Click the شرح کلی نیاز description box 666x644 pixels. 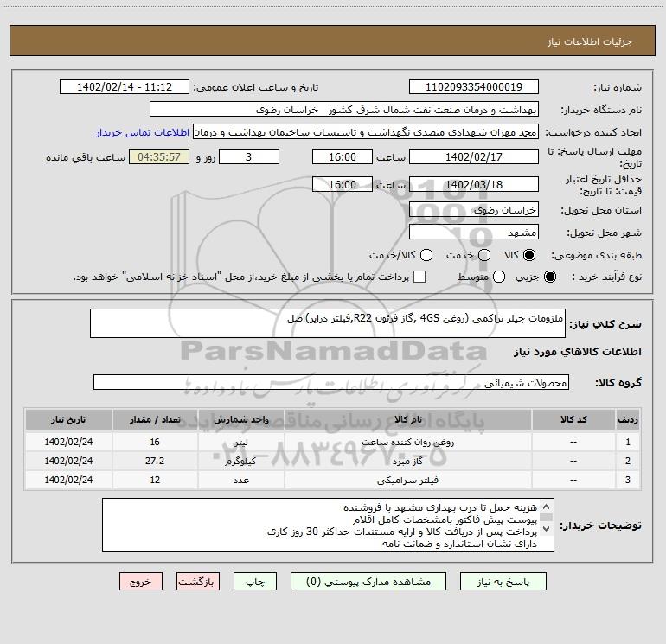328,323
